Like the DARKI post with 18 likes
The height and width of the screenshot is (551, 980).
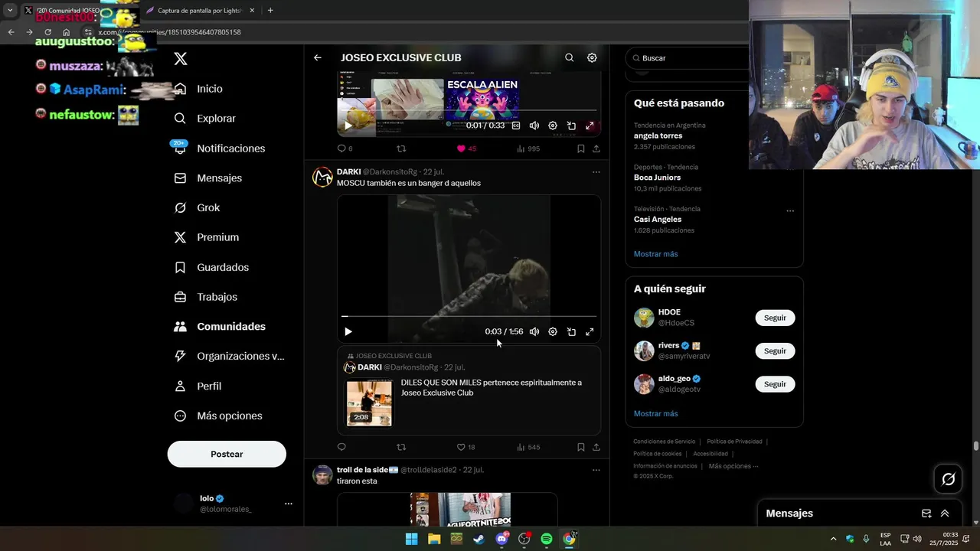465,447
